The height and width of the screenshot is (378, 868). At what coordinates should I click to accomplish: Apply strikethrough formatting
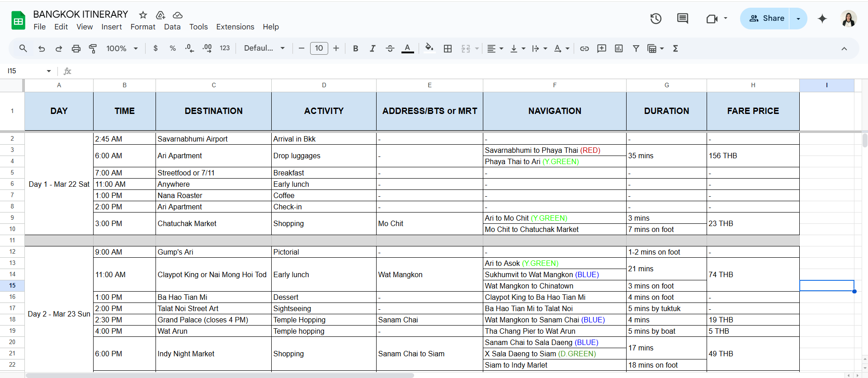tap(390, 48)
